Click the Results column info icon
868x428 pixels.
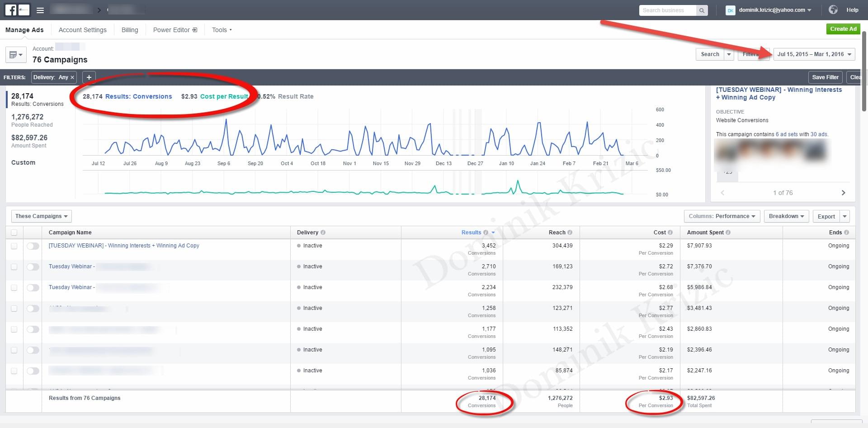pyautogui.click(x=486, y=233)
